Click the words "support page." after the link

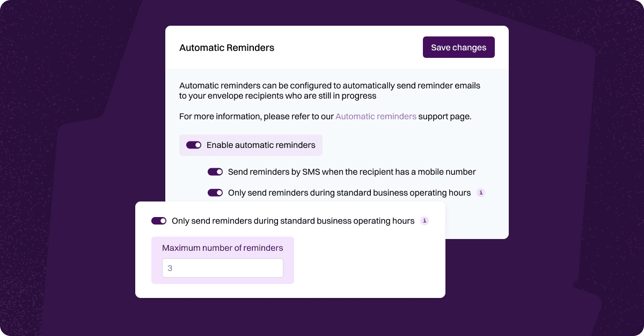(445, 116)
